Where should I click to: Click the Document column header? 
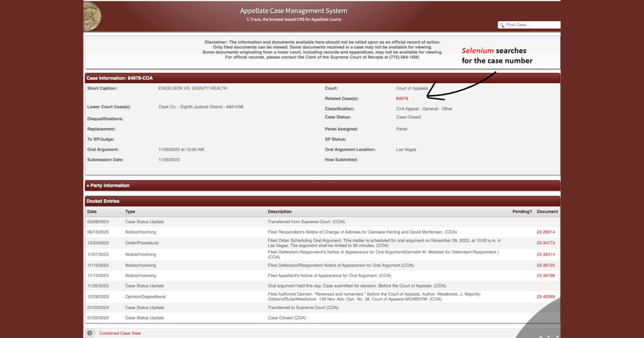pos(547,211)
